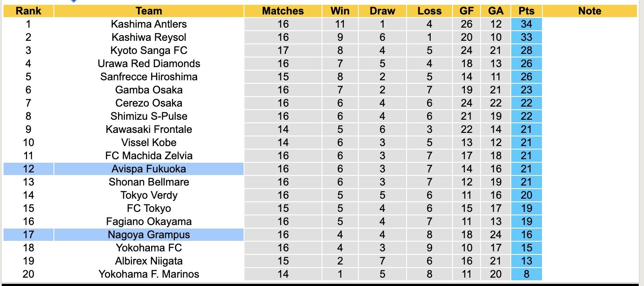The width and height of the screenshot is (644, 286).
Task: Click Kawasaki Frontale team name
Action: (149, 129)
